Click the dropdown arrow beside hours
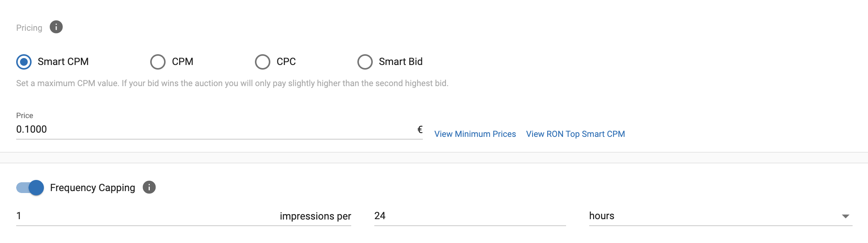Viewport: 868px width, 243px height. point(845,216)
